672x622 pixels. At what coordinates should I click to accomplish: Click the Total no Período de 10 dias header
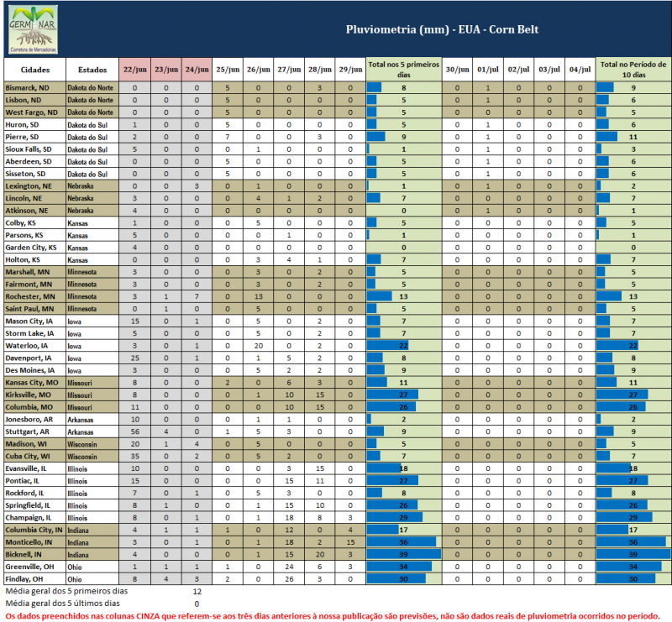(633, 70)
